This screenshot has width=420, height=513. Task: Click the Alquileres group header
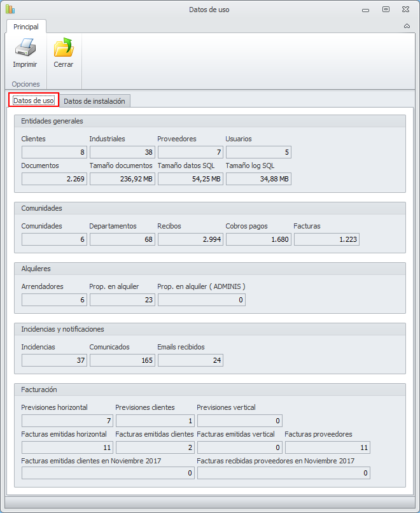pyautogui.click(x=210, y=269)
